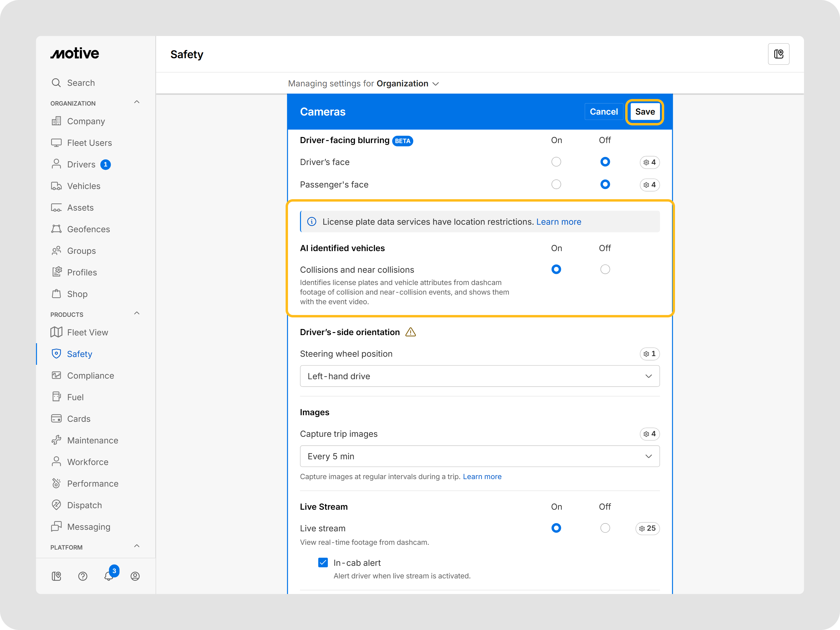Click the Drivers count badge 1
The image size is (840, 630).
coord(105,164)
